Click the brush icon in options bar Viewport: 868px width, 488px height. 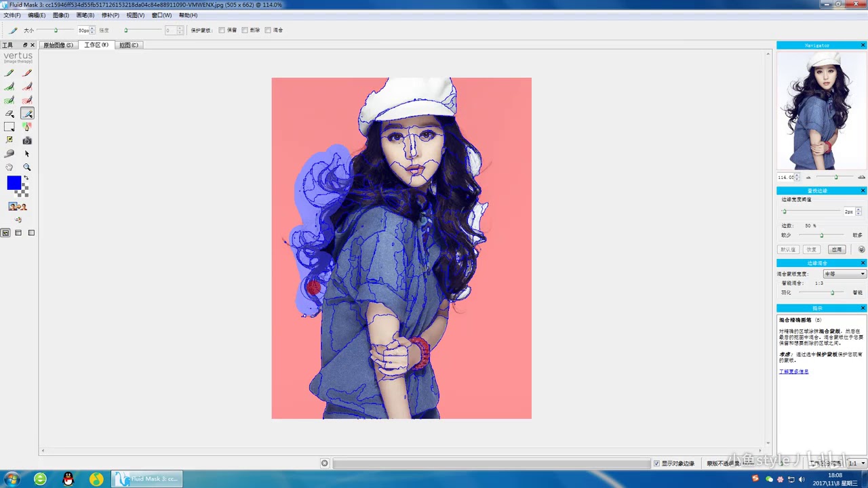coord(13,30)
